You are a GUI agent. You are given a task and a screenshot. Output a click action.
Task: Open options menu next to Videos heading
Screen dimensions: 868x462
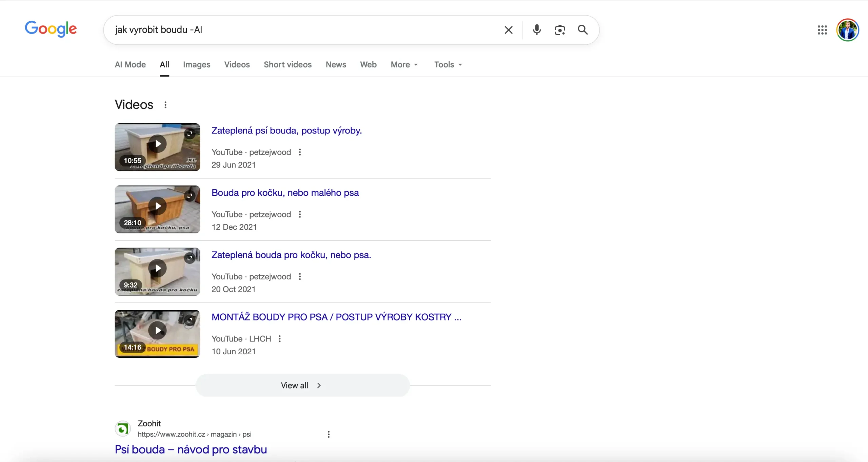pyautogui.click(x=165, y=105)
